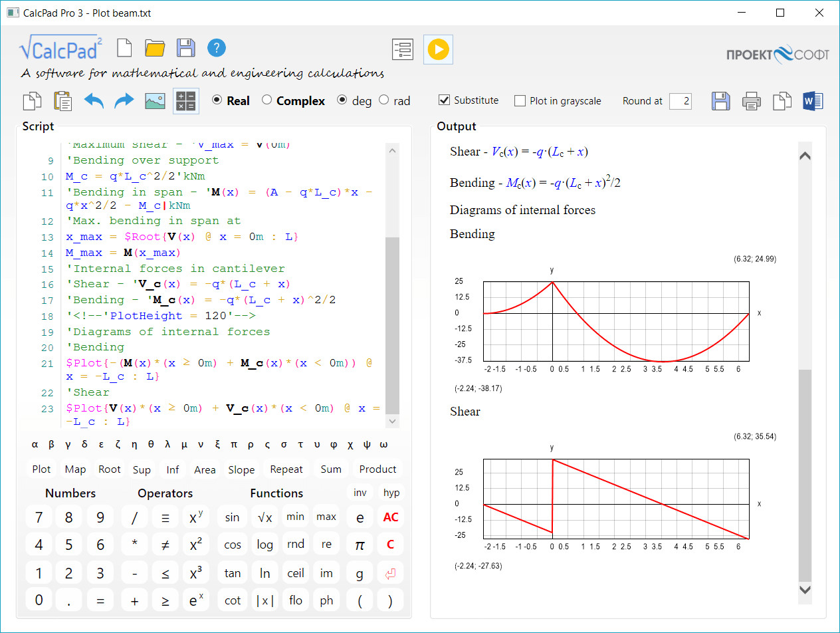The height and width of the screenshot is (633, 840).
Task: Insert the square root function
Action: (x=264, y=517)
